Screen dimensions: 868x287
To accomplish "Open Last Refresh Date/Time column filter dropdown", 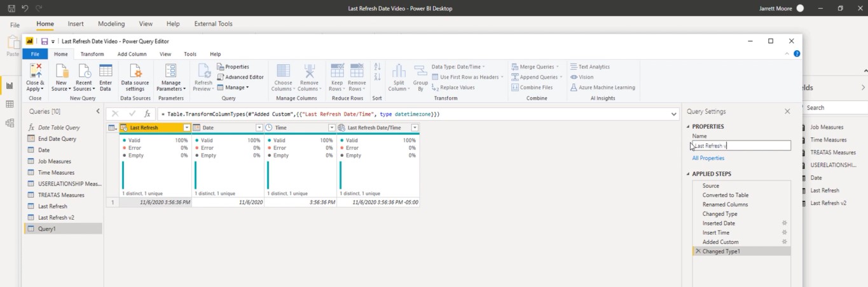I will coord(415,128).
